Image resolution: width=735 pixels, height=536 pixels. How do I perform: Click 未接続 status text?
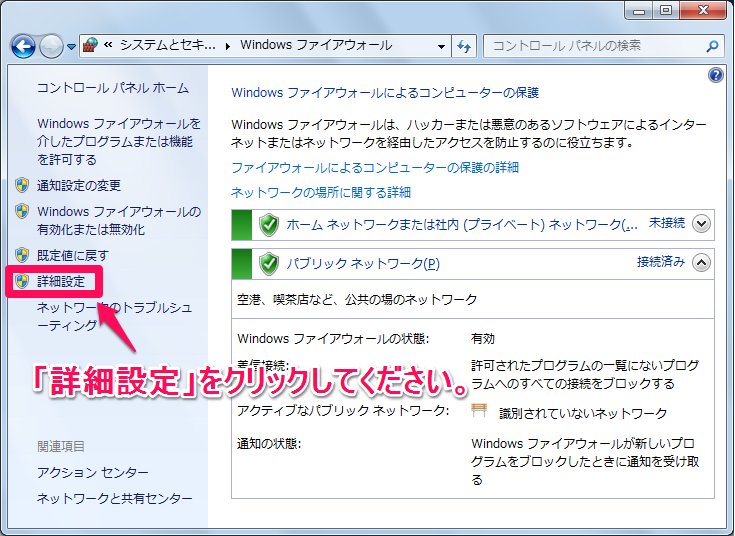667,223
